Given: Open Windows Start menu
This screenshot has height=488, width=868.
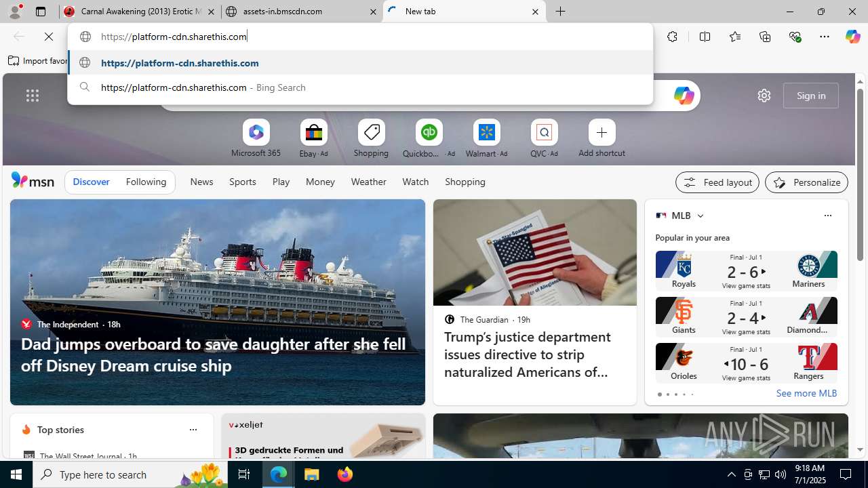Looking at the screenshot, I should pyautogui.click(x=16, y=474).
